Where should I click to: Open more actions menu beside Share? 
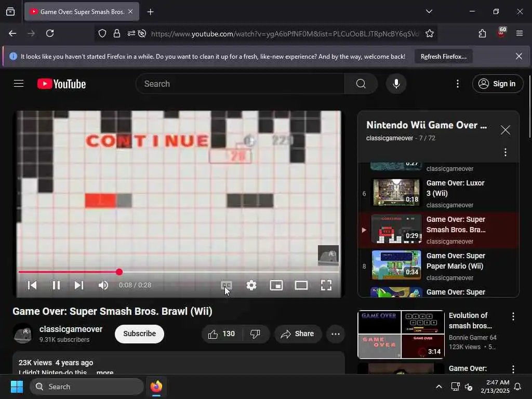pyautogui.click(x=336, y=334)
